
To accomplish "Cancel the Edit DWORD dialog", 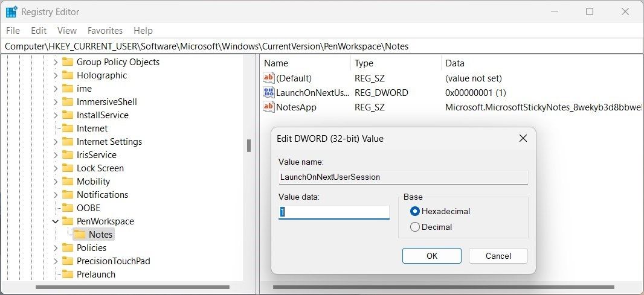I will point(498,256).
